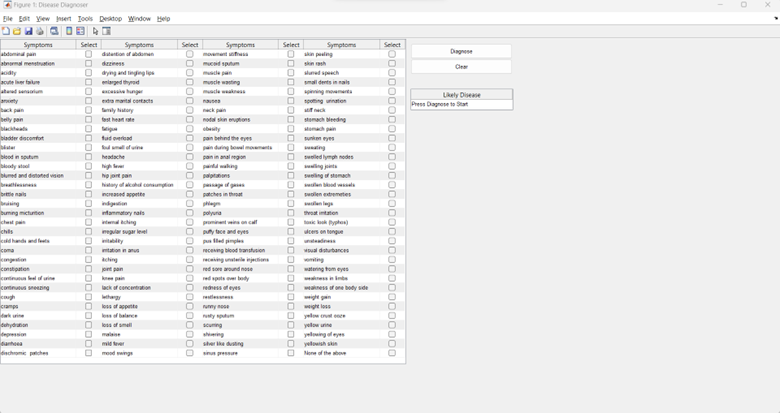The image size is (780, 413).
Task: Click the Clear button
Action: click(x=461, y=67)
